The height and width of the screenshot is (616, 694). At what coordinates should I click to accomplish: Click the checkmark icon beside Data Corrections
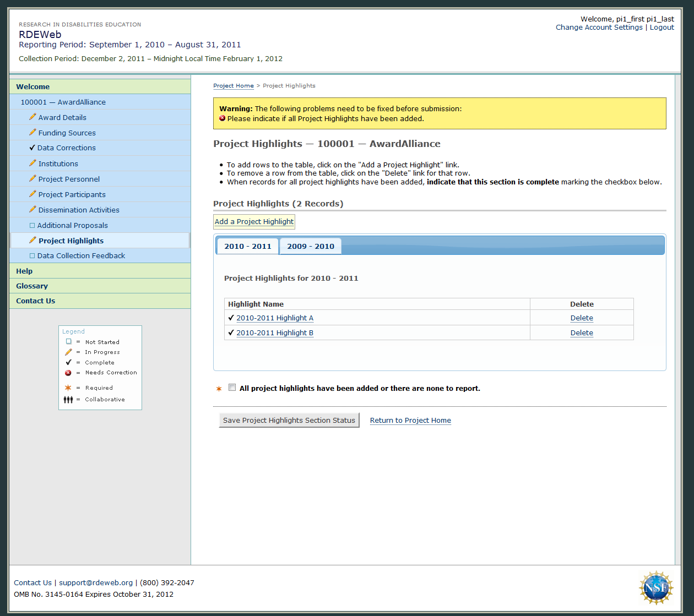(x=32, y=148)
